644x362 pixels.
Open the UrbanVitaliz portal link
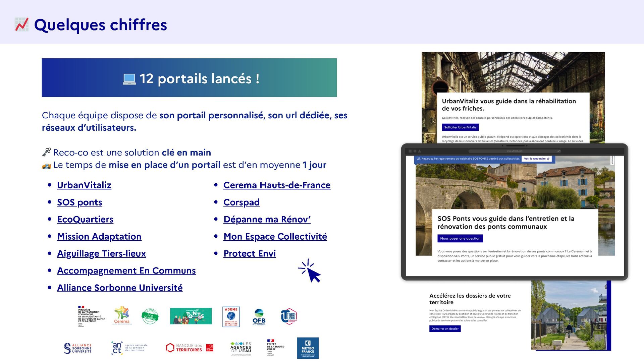click(84, 185)
